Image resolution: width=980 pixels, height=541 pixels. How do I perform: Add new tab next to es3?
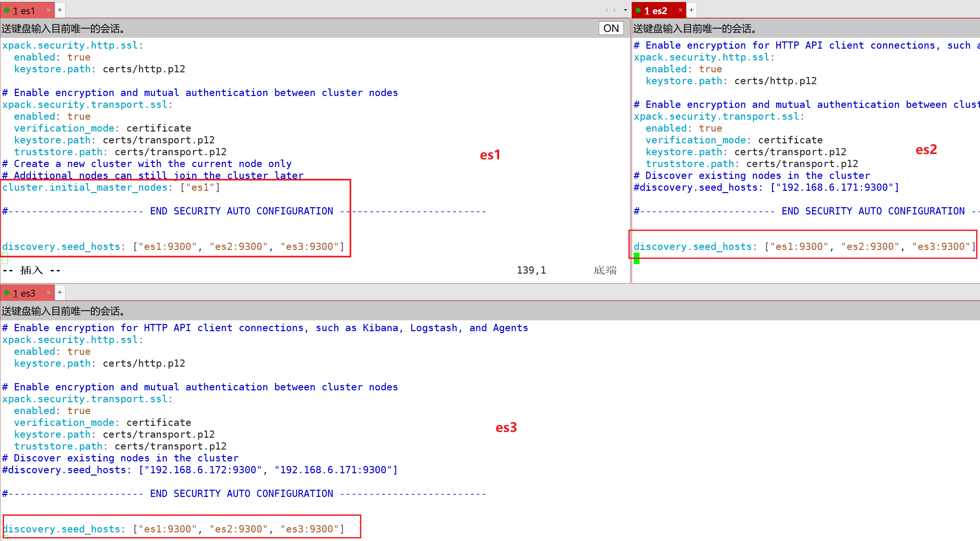pyautogui.click(x=60, y=293)
